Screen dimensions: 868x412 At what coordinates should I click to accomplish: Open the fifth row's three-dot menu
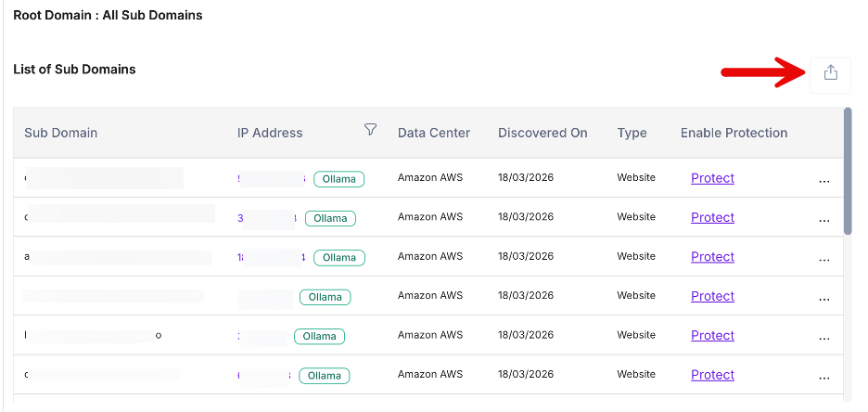(x=824, y=339)
